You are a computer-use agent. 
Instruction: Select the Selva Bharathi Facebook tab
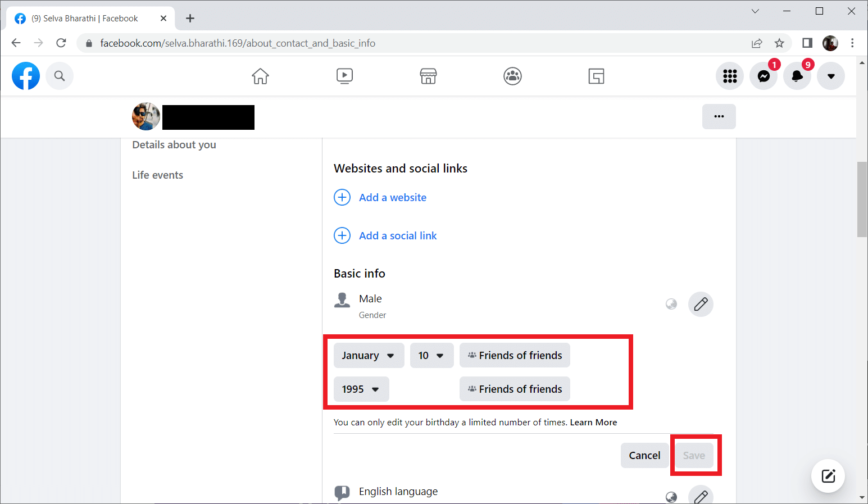(90, 19)
